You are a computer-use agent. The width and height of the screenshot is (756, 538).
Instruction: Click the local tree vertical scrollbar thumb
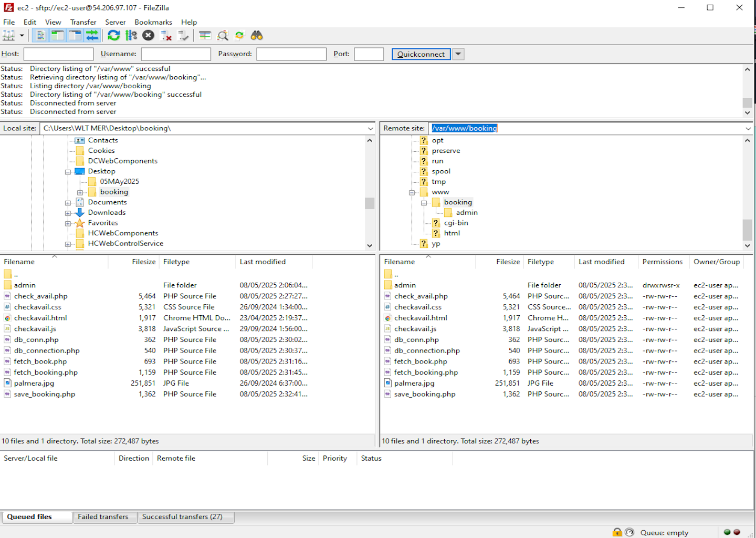(x=370, y=203)
